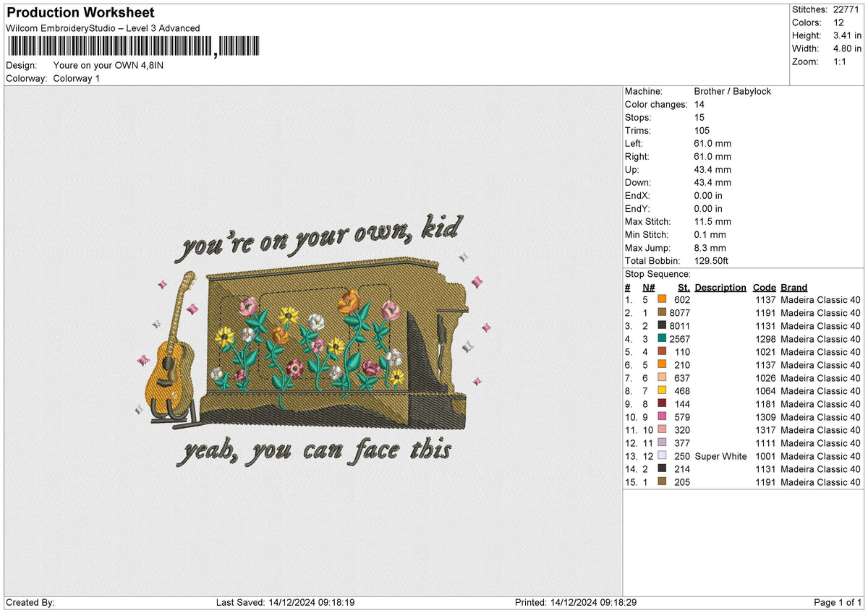Click 'Page 1 of 1' in the footer
Screen dimensions: 868x613
coord(838,602)
